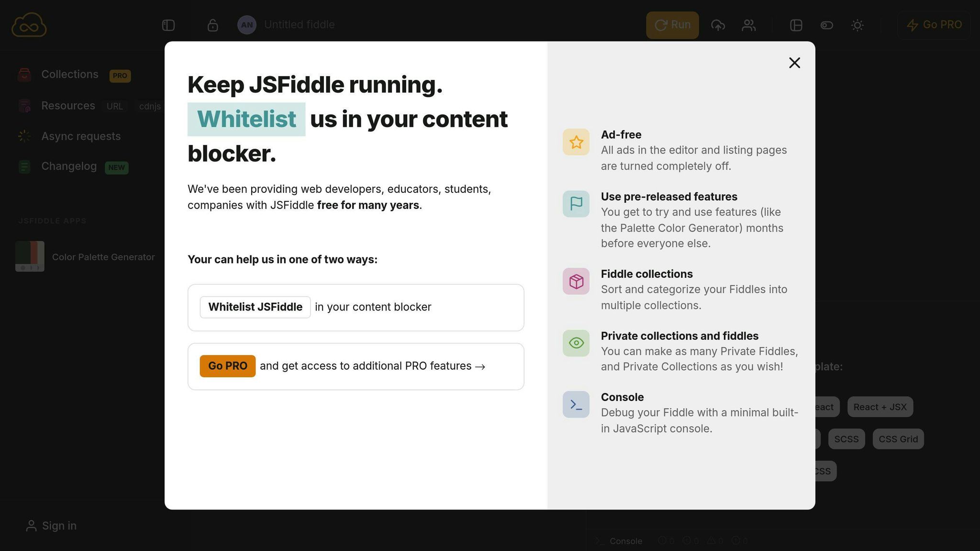This screenshot has width=980, height=551.
Task: Click the JSFiddle cloud logo
Action: point(29,25)
